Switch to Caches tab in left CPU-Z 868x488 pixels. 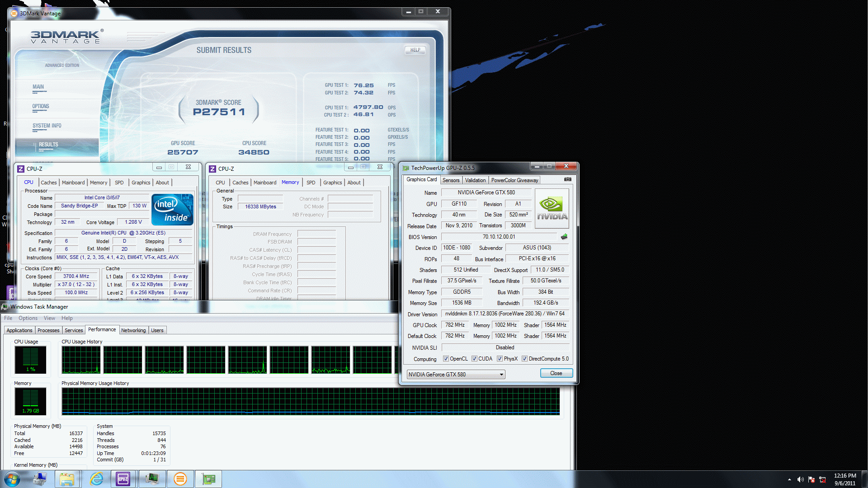48,183
